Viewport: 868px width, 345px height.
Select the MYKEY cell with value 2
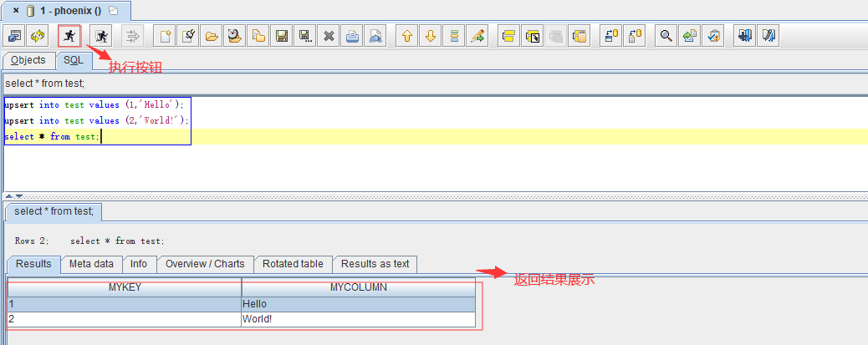(x=125, y=319)
